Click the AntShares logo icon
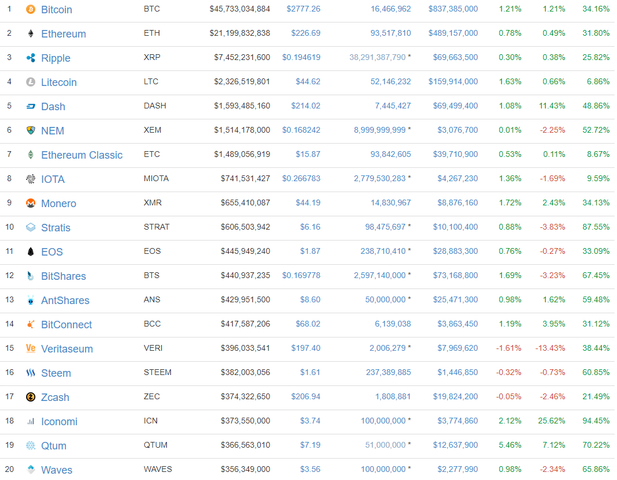This screenshot has width=617, height=480. point(30,300)
